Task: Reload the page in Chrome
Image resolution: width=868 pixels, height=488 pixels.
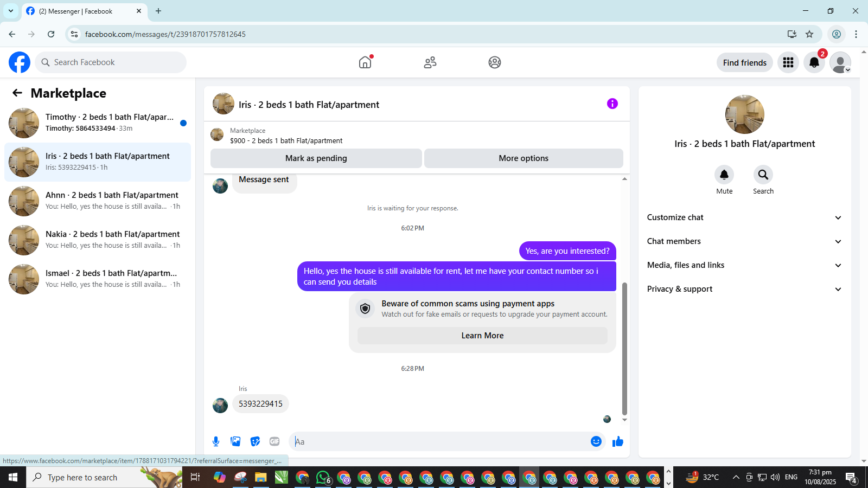Action: [51, 34]
